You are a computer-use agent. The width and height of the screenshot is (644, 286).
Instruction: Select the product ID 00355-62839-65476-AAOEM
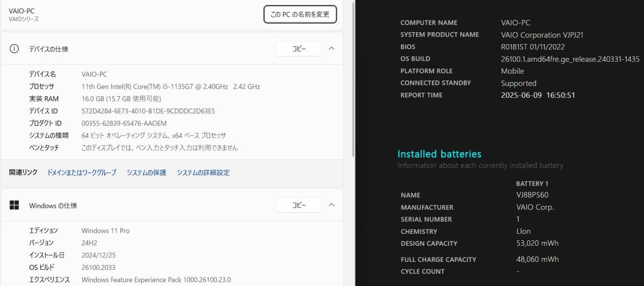[x=124, y=123]
